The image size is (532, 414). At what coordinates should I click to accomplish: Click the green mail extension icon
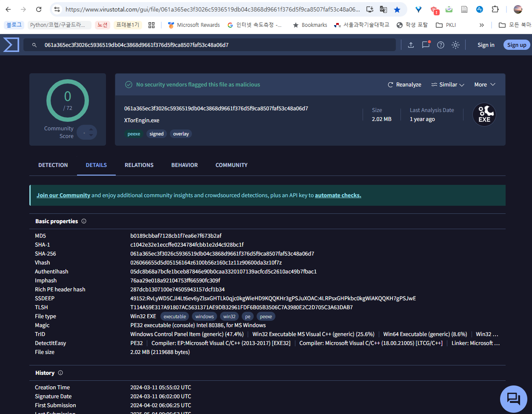pos(449,9)
